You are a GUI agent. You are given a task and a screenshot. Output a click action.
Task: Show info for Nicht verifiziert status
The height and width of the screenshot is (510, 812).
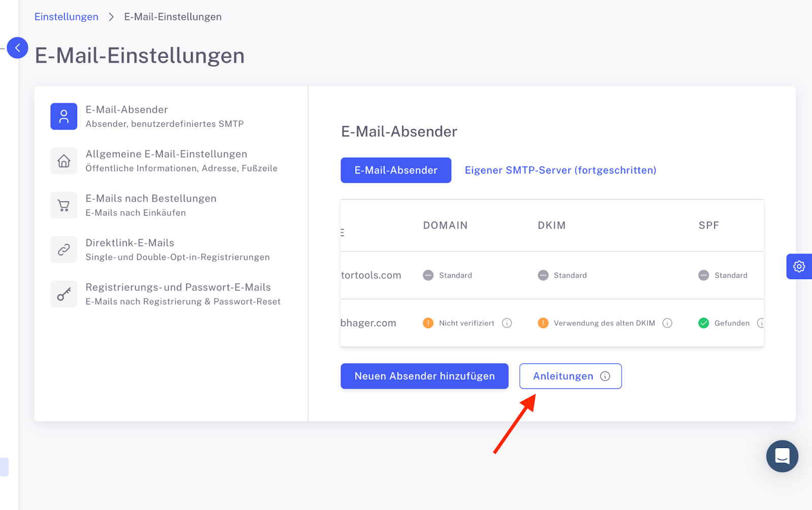coord(507,323)
